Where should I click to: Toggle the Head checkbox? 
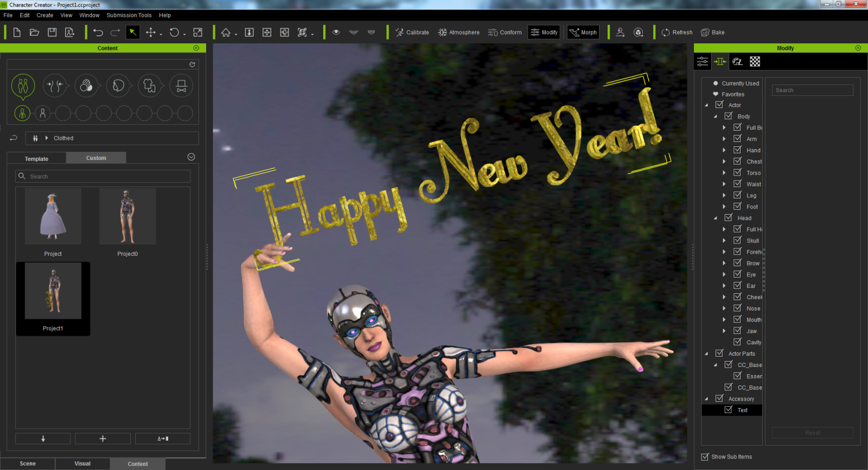[x=729, y=217]
